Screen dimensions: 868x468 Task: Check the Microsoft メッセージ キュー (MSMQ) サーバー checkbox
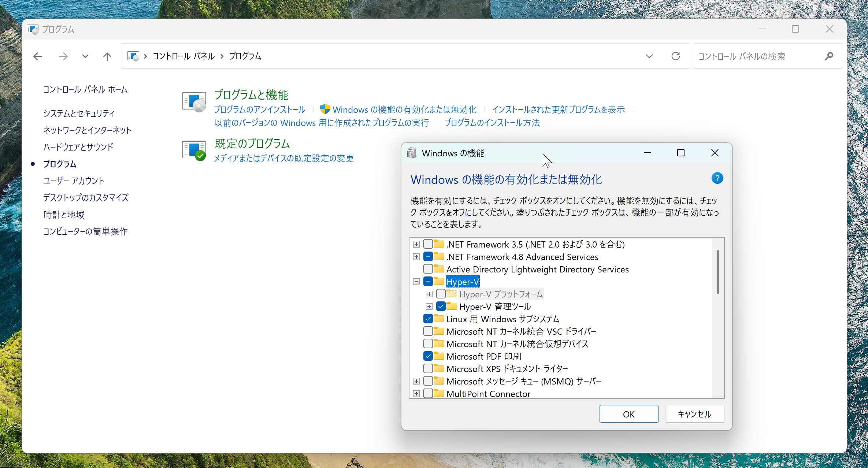[x=428, y=381]
